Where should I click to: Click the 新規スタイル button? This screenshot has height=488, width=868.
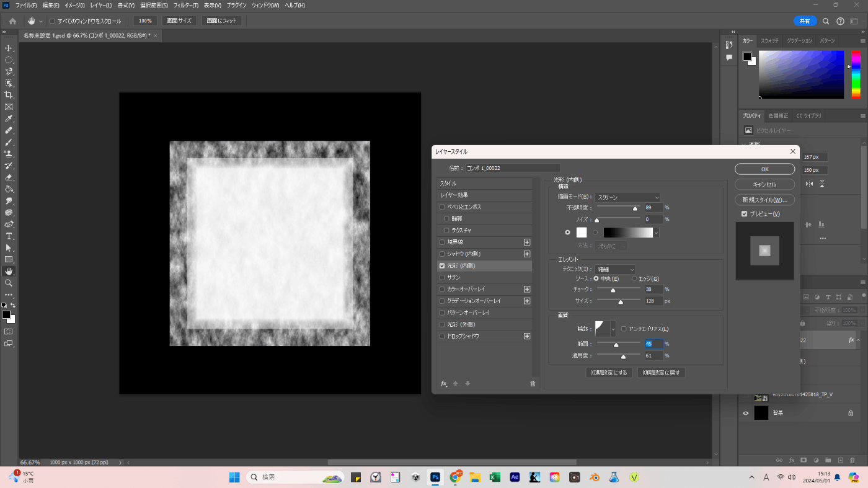tap(764, 200)
